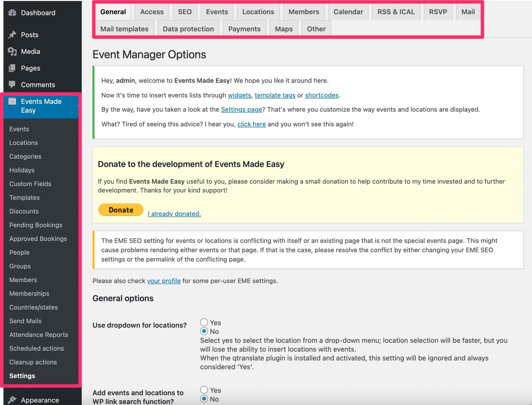Click the 'your profile' link
Image resolution: width=532 pixels, height=405 pixels.
(x=164, y=281)
